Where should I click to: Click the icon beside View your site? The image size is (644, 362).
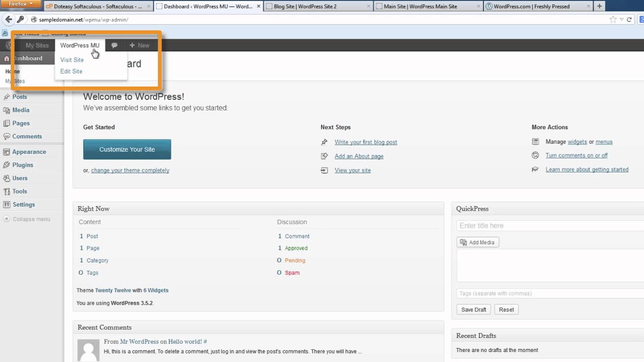coord(324,170)
